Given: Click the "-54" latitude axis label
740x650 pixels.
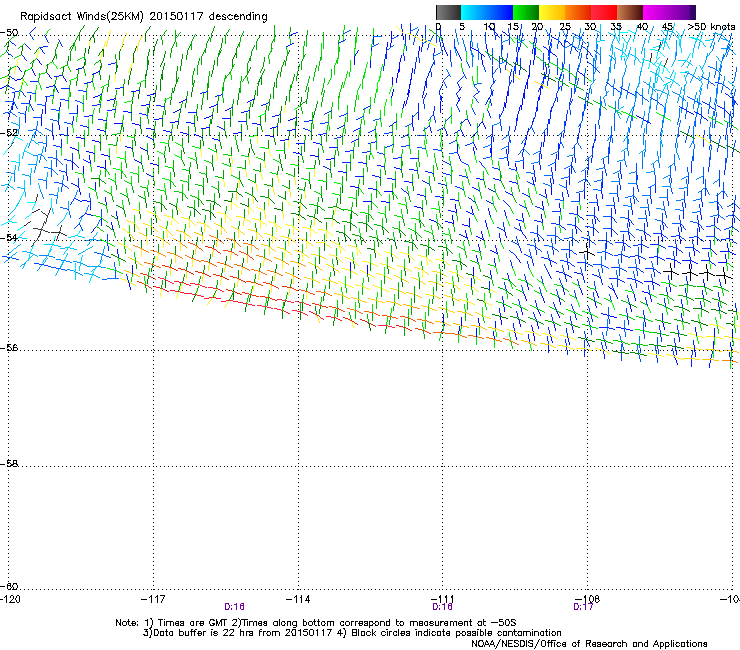Looking at the screenshot, I should 9,237.
